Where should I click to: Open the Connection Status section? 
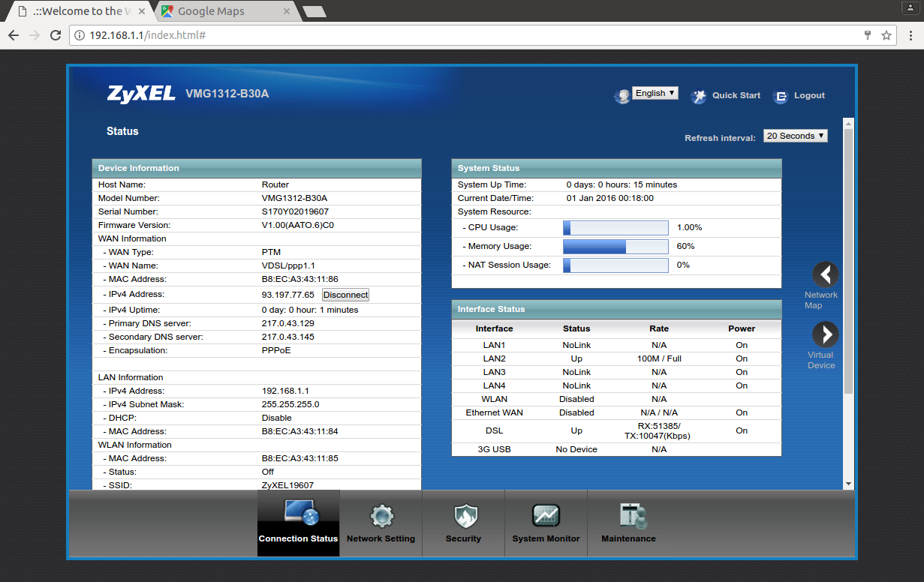(x=298, y=523)
